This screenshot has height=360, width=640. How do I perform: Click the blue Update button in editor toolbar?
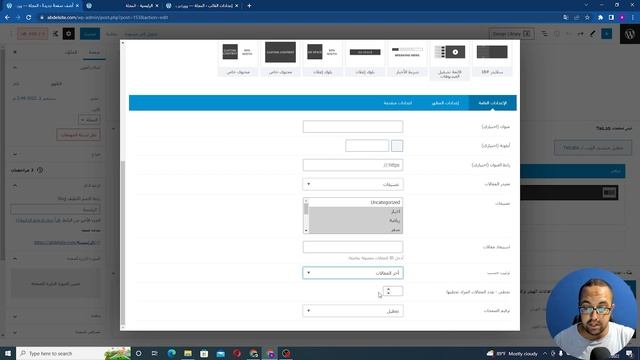(90, 34)
